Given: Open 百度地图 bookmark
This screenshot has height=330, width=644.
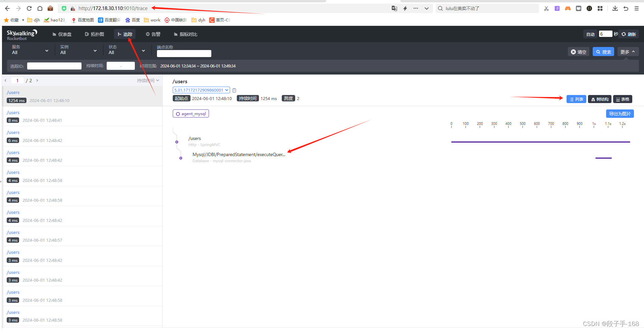Looking at the screenshot, I should [x=83, y=20].
